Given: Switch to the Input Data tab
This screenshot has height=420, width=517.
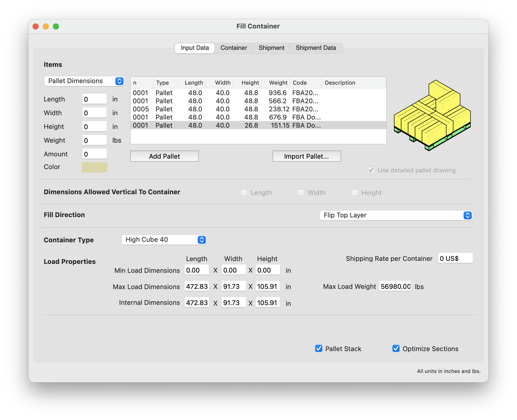Looking at the screenshot, I should [195, 48].
